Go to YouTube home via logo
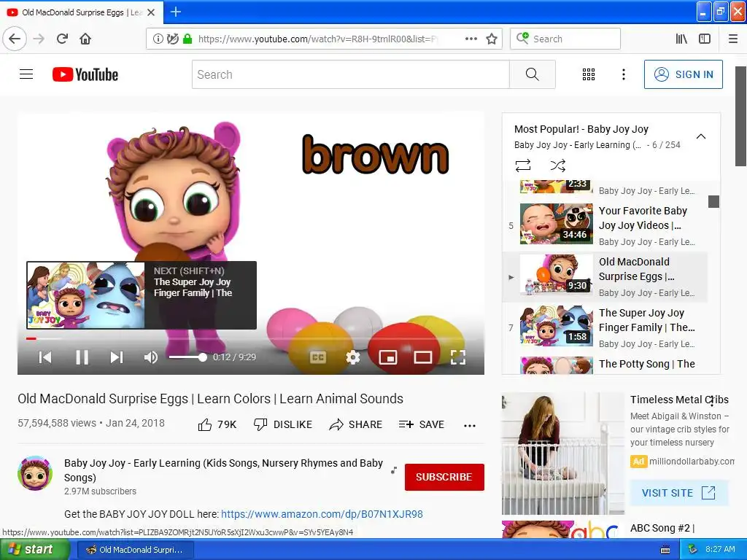This screenshot has height=560, width=747. pos(85,74)
